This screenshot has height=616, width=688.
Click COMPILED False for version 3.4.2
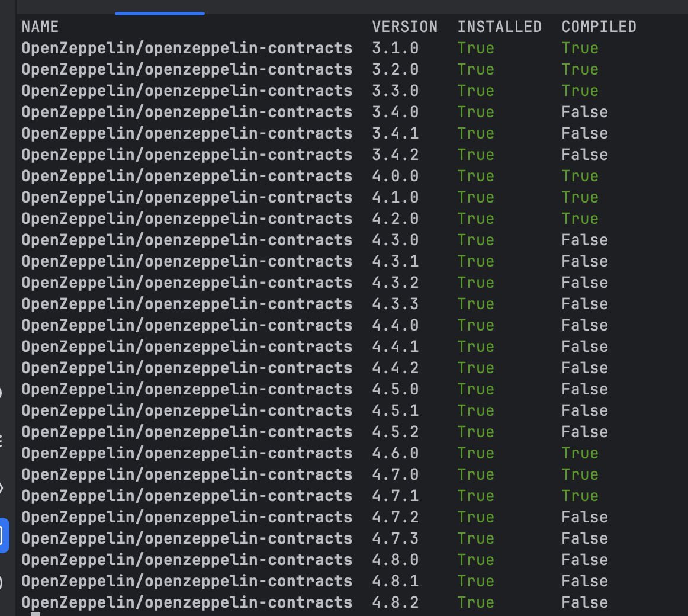click(584, 155)
